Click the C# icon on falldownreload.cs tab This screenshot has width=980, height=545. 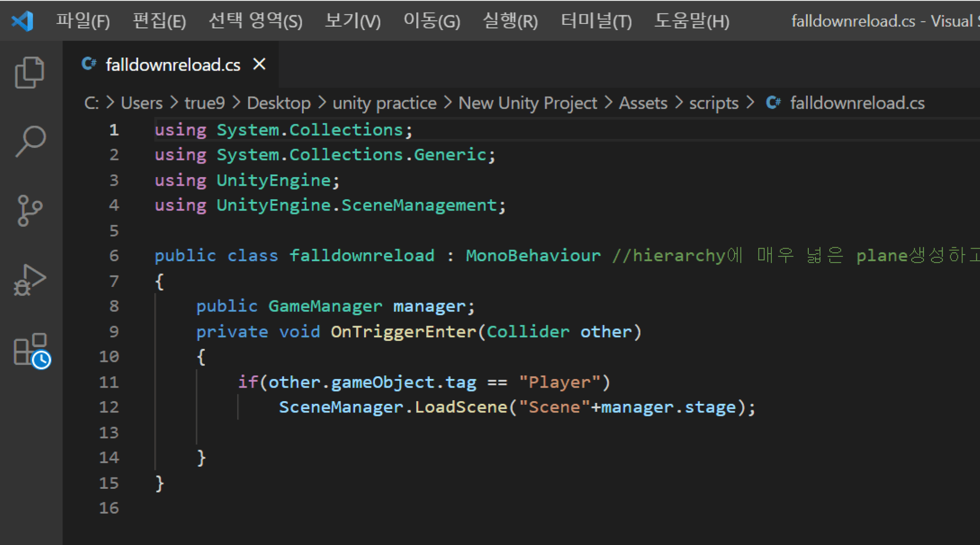[x=89, y=64]
